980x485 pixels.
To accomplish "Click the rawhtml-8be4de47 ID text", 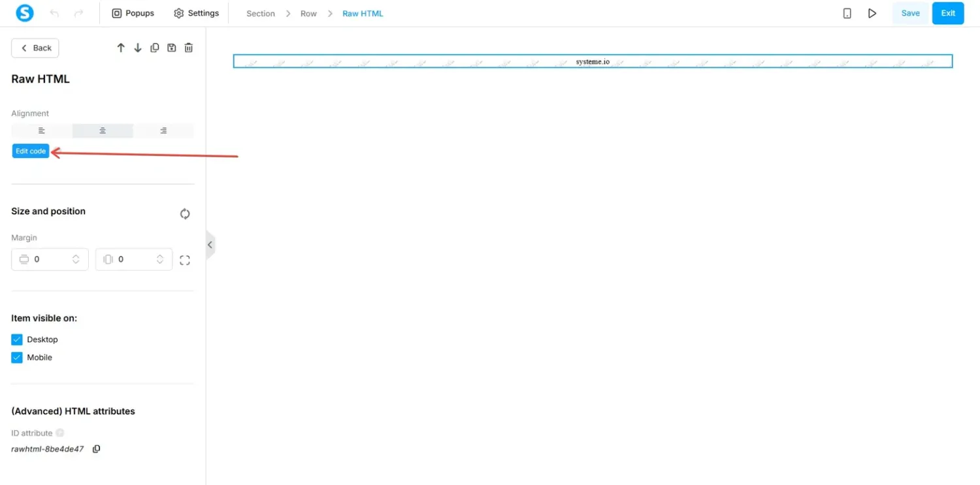I will [48, 449].
